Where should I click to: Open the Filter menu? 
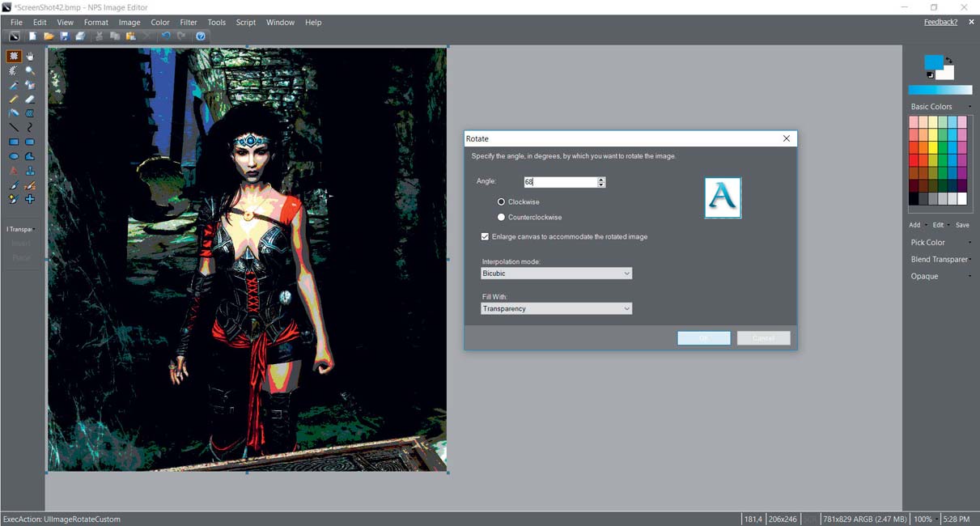coord(188,23)
